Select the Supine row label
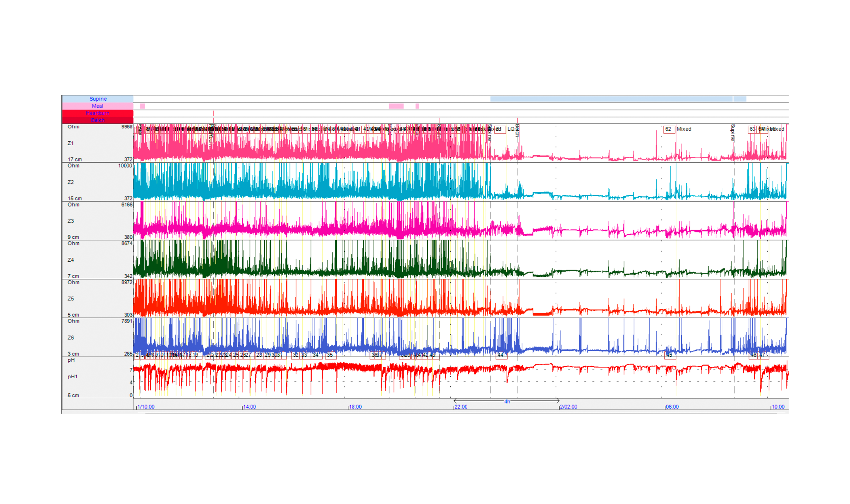 pyautogui.click(x=98, y=99)
